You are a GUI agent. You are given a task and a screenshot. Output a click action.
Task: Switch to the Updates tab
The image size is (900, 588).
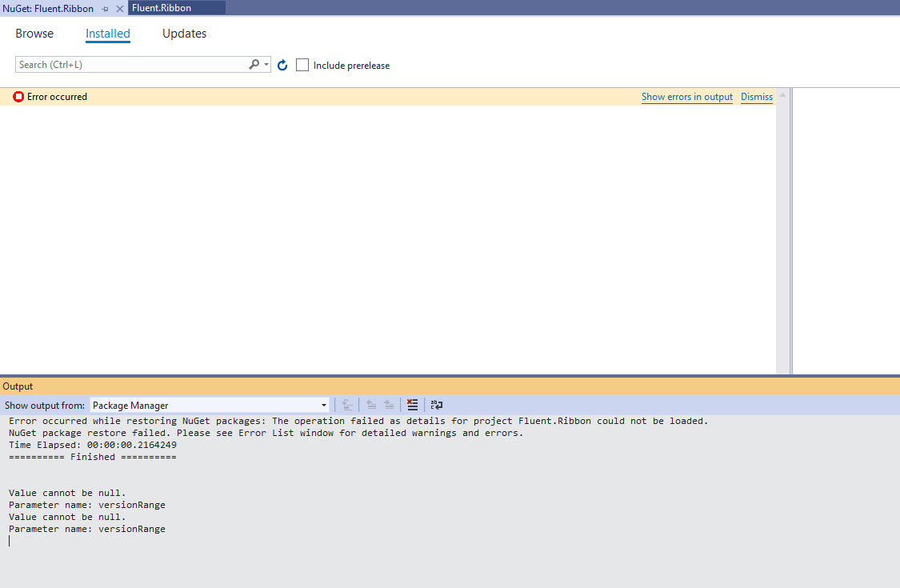(184, 33)
